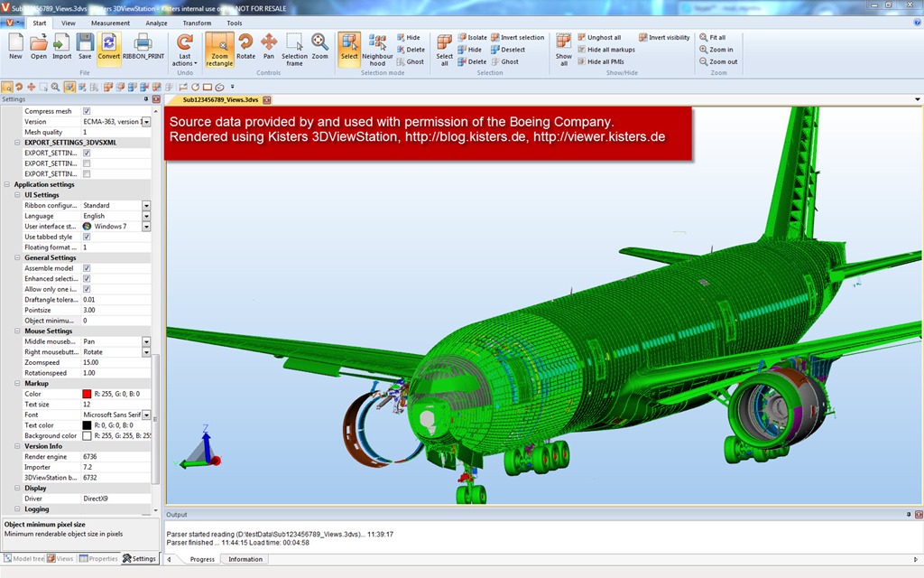Image resolution: width=924 pixels, height=578 pixels.
Task: Select the Rotate tool
Action: [245, 47]
